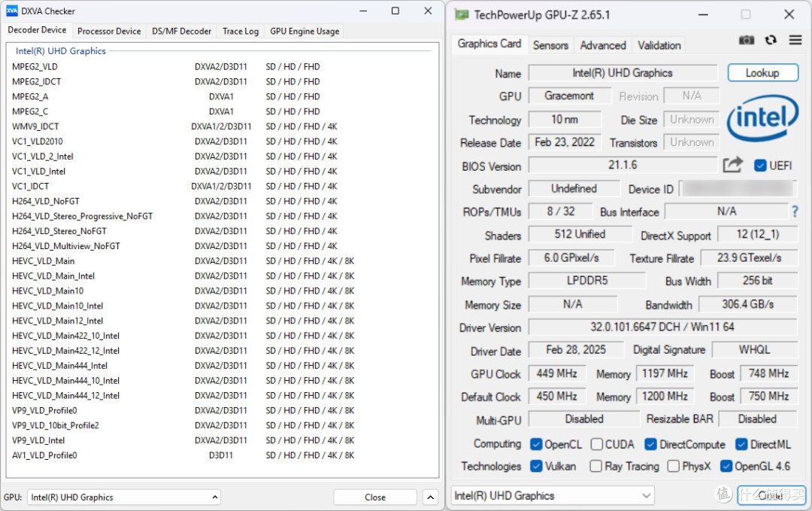Viewport: 812px width, 511px height.
Task: Click the Intel logo in GPU-Z
Action: tap(762, 118)
